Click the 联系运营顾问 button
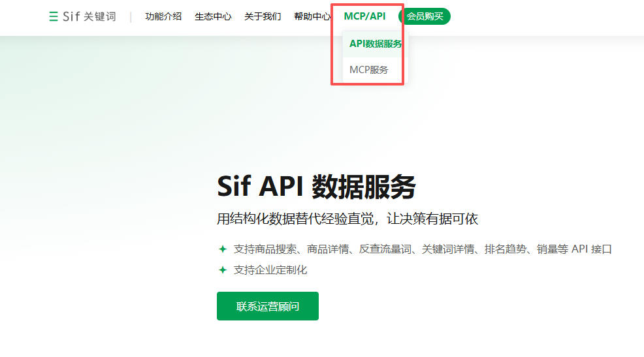 (x=268, y=306)
